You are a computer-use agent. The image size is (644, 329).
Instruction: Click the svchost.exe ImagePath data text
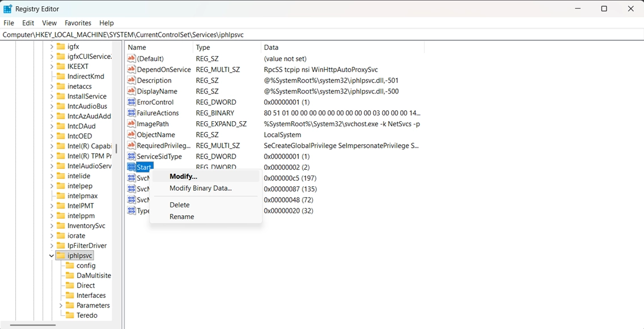342,124
